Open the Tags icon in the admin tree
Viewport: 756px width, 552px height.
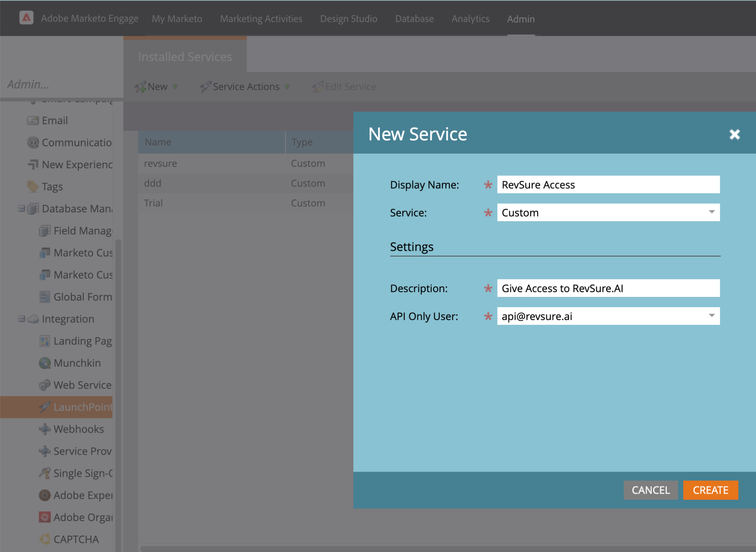click(x=33, y=186)
